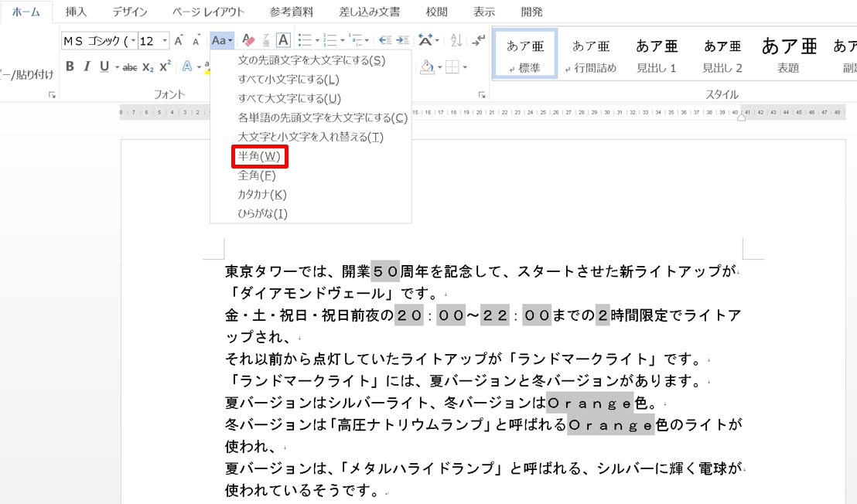Apply a bulleted list
The image size is (857, 504).
point(305,40)
